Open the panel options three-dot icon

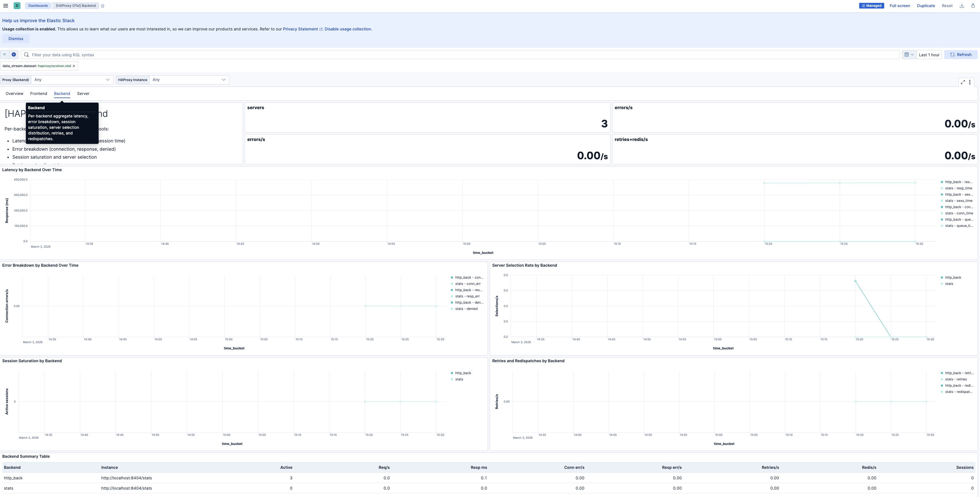click(x=970, y=82)
